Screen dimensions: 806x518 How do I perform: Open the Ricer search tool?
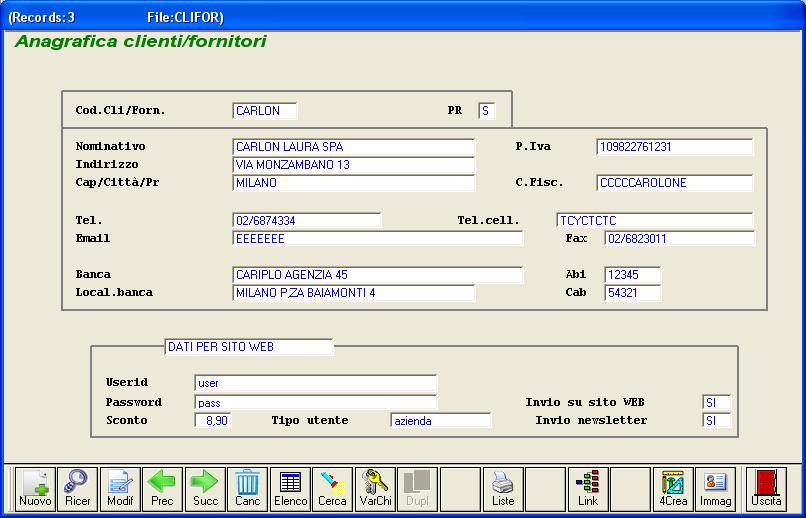click(x=78, y=489)
